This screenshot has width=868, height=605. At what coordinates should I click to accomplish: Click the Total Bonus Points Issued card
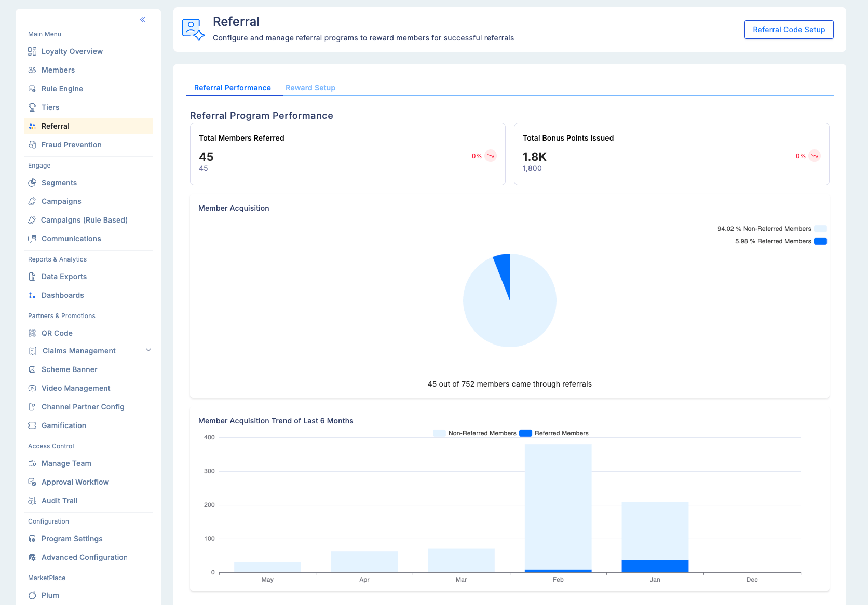[672, 154]
